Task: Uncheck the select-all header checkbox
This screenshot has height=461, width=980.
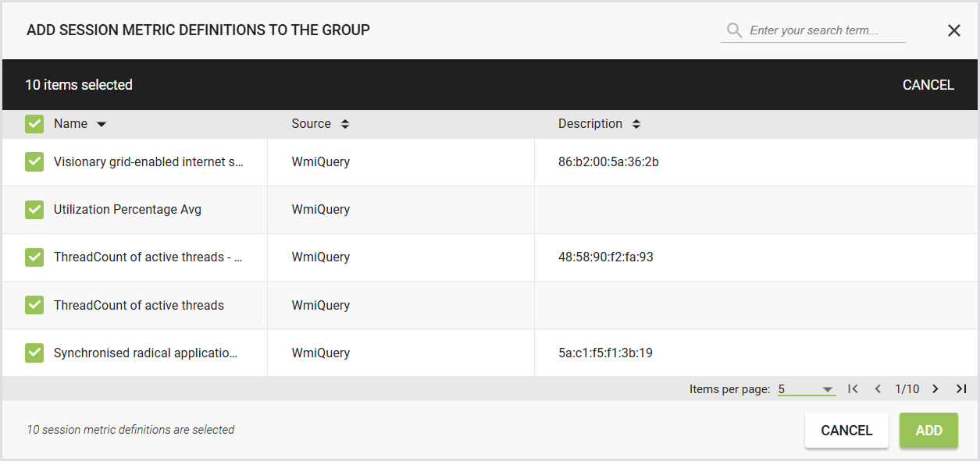Action: [x=34, y=124]
